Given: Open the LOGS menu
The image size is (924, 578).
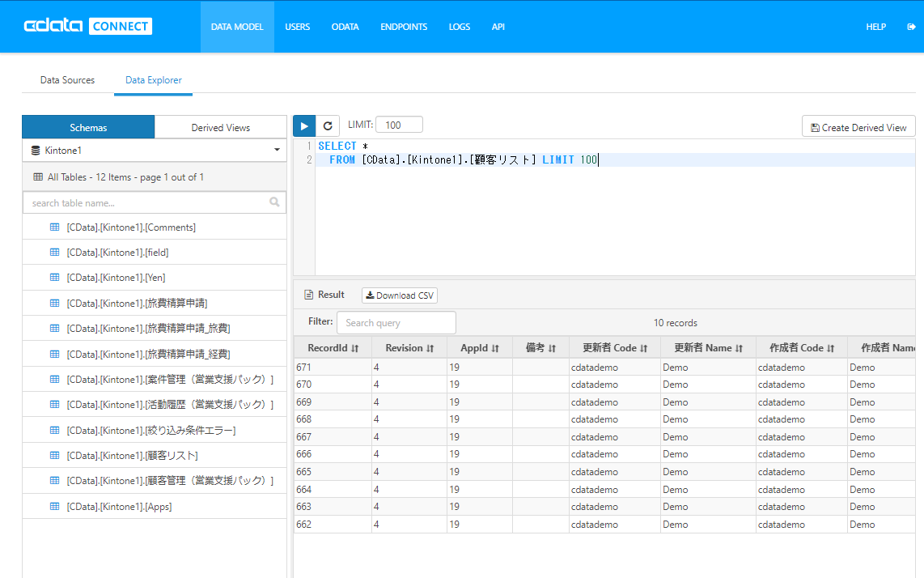Looking at the screenshot, I should (x=459, y=27).
